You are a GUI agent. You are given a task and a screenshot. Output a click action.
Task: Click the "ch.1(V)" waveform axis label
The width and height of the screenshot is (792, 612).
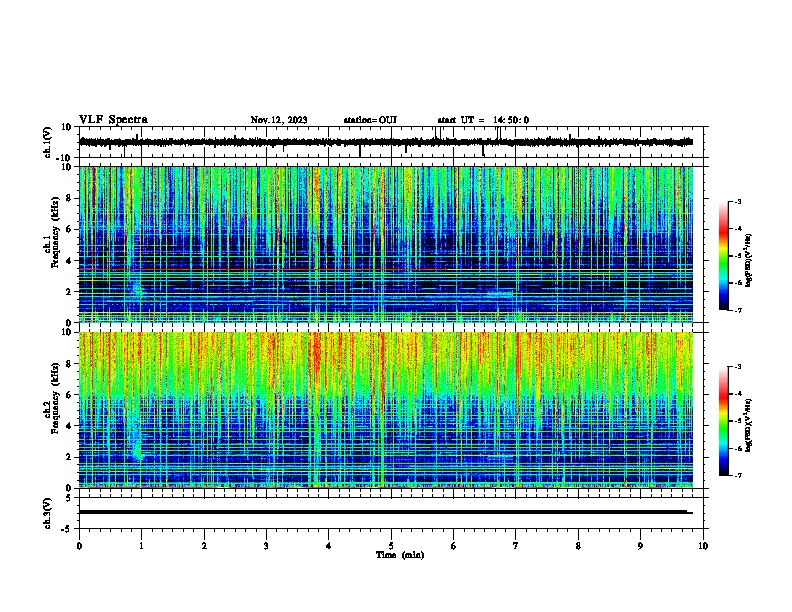48,142
